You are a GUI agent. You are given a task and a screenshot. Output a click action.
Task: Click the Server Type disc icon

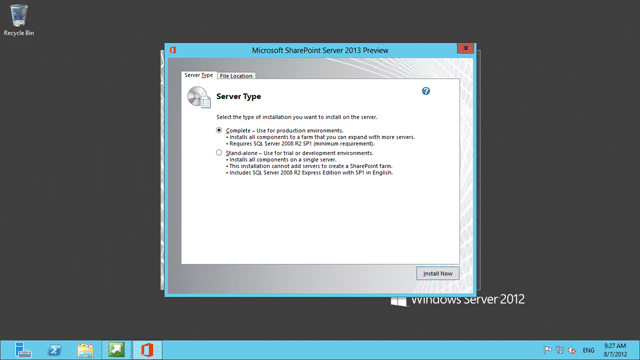point(199,97)
